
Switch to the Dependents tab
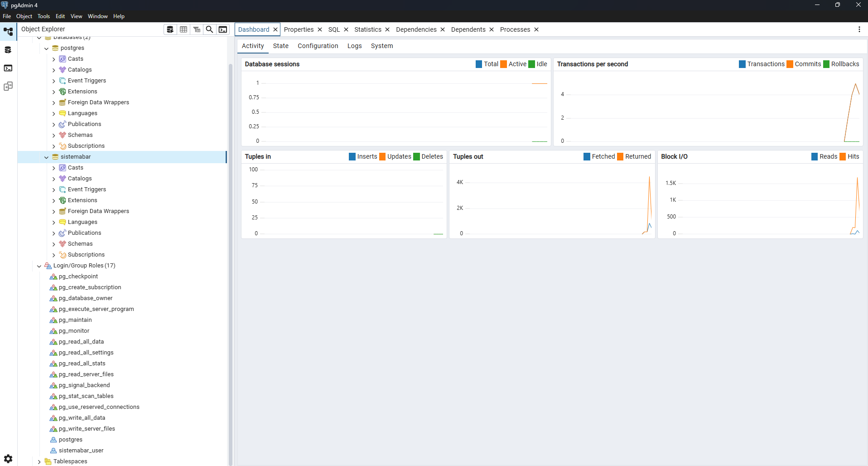468,29
